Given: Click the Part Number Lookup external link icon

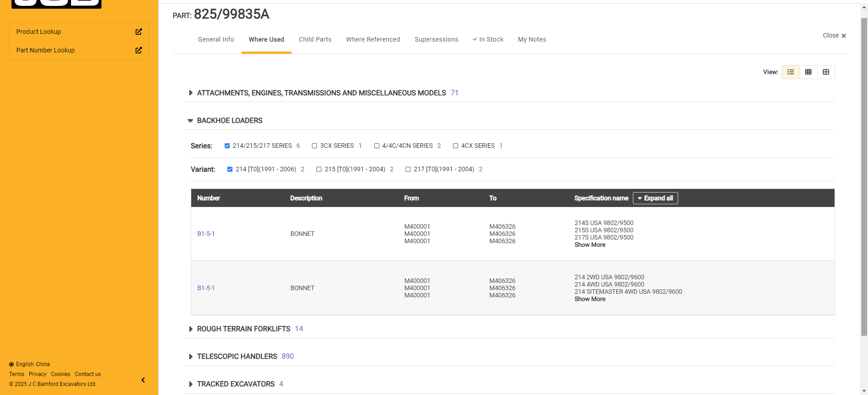Looking at the screenshot, I should click(x=139, y=50).
